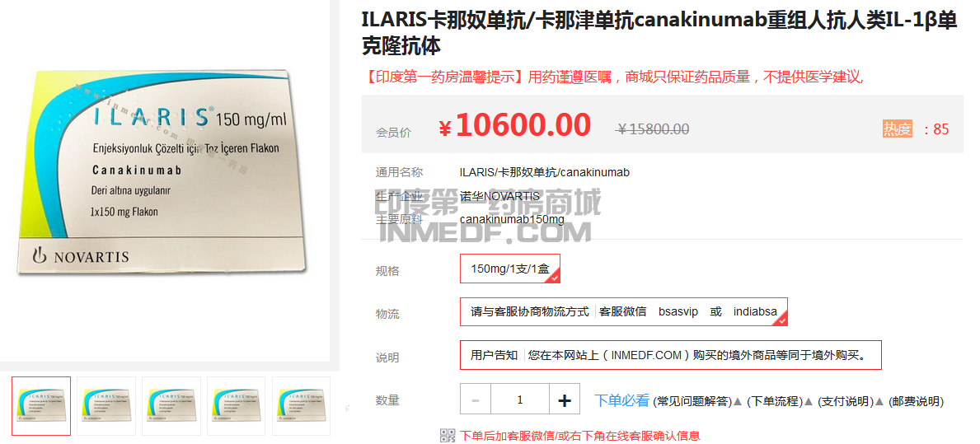Viewport: 980px width, 444px height.
Task: Increase quantity with the plus button
Action: 565,399
